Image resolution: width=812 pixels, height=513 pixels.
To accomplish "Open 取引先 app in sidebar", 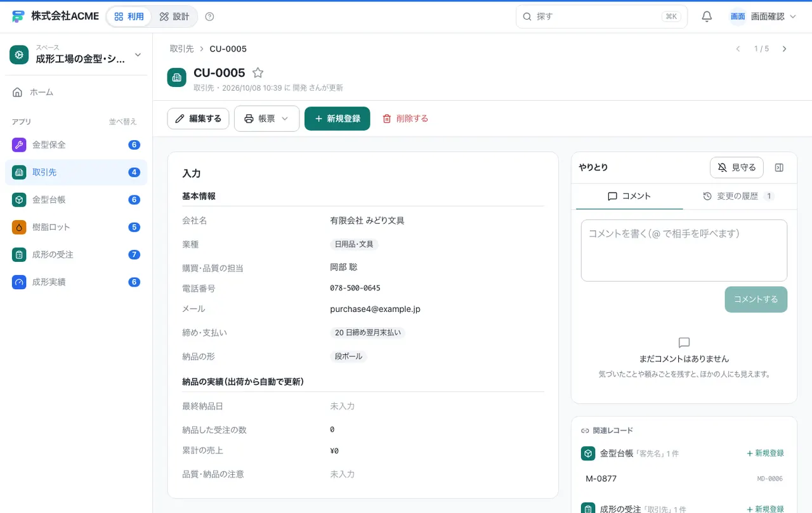I will click(x=76, y=172).
